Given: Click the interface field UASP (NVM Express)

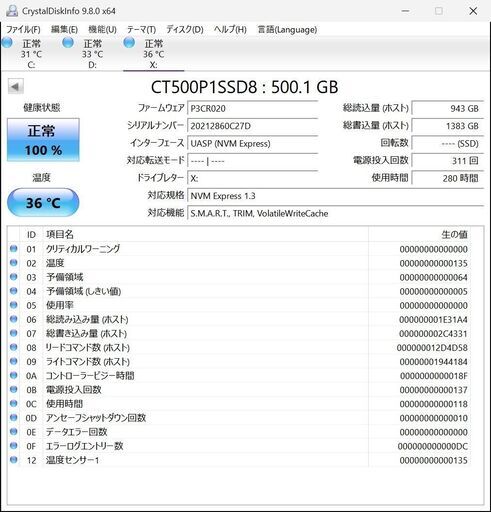Looking at the screenshot, I should 253,144.
